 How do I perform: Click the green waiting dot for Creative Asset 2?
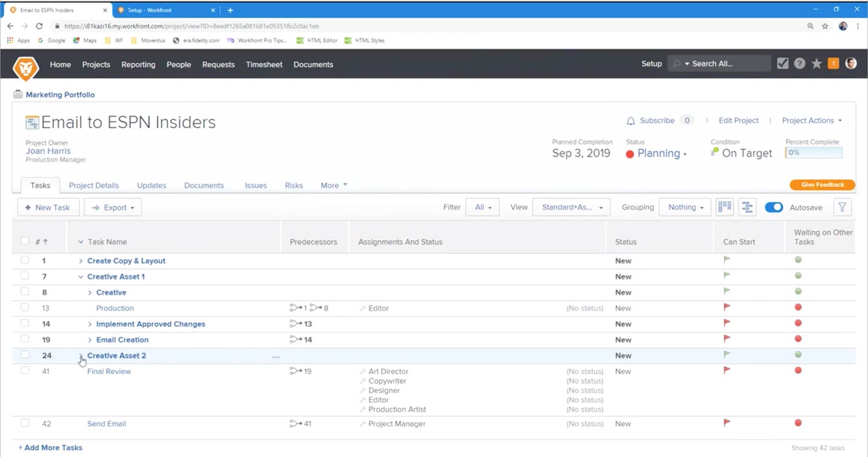coord(798,354)
